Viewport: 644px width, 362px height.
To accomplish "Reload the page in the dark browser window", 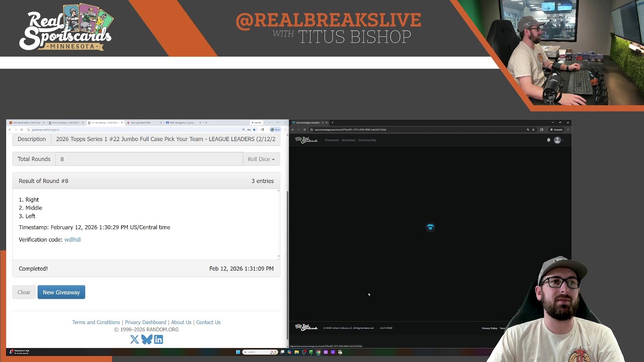I will (304, 130).
